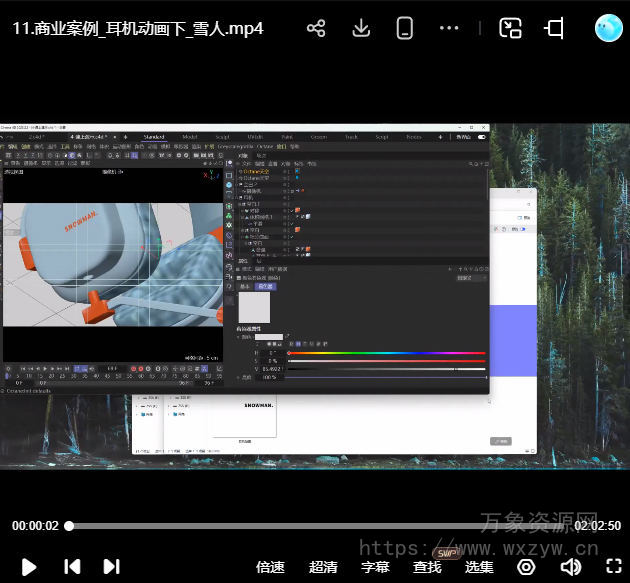
Task: Click the crop/screenshot icon in top bar
Action: pos(554,28)
